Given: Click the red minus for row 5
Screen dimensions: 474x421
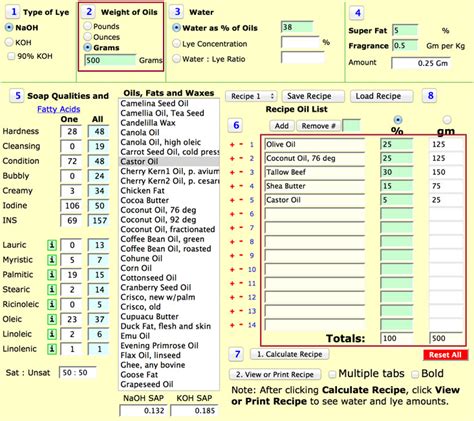Looking at the screenshot, I should click(x=241, y=200).
